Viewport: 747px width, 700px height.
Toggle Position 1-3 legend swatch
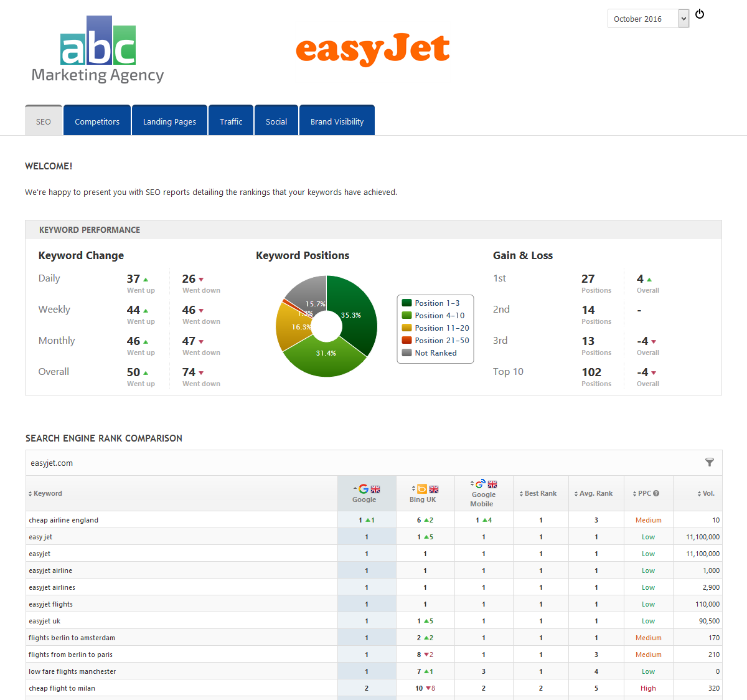(x=407, y=303)
